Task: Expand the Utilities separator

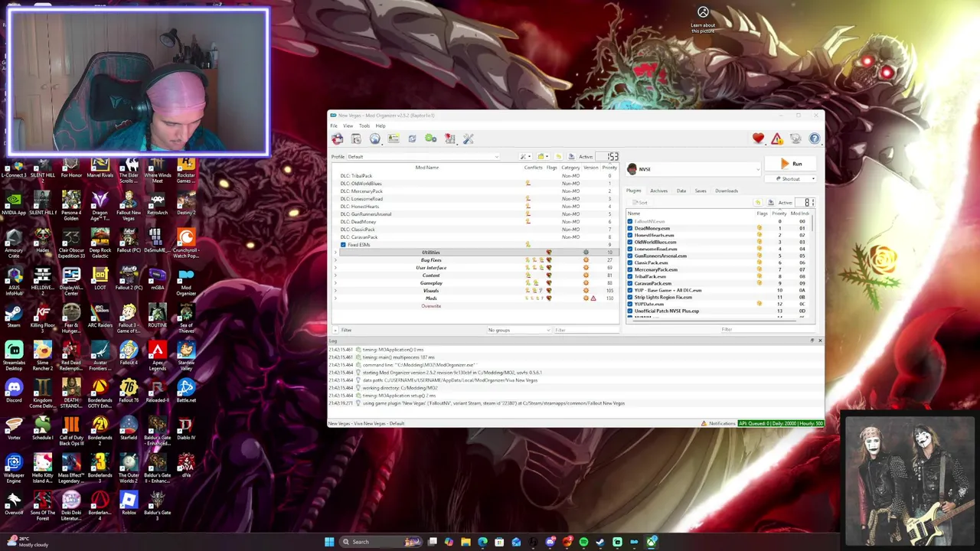Action: [x=335, y=253]
